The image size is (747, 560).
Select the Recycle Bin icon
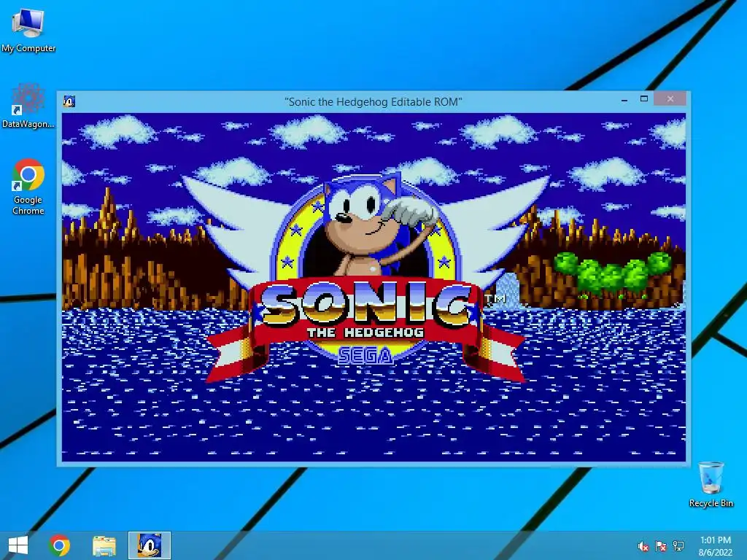tap(711, 484)
